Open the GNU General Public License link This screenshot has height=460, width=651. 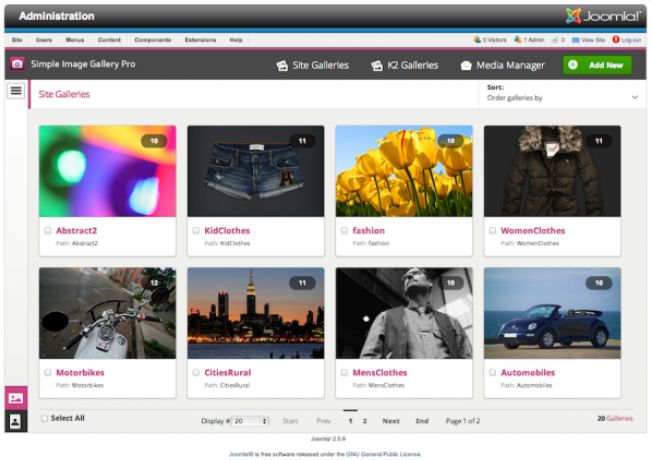click(x=384, y=454)
